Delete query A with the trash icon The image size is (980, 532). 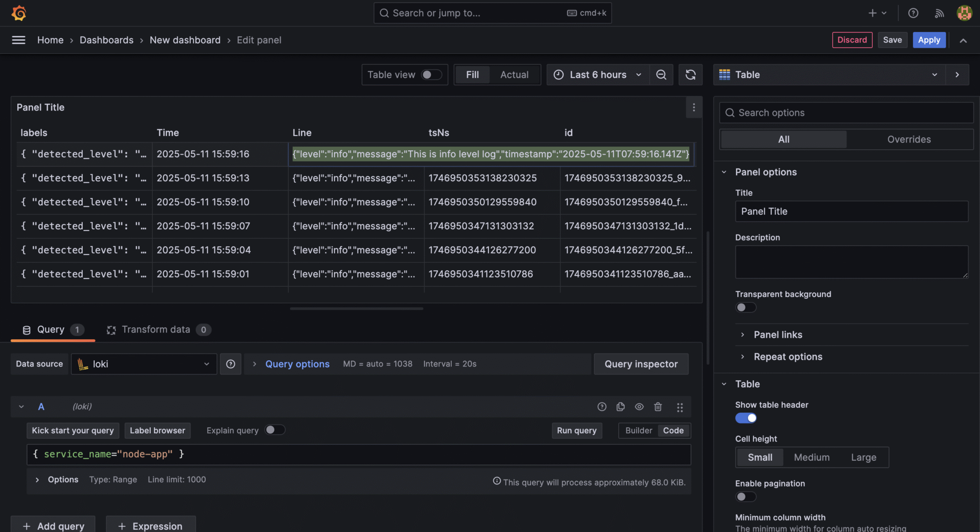point(658,407)
